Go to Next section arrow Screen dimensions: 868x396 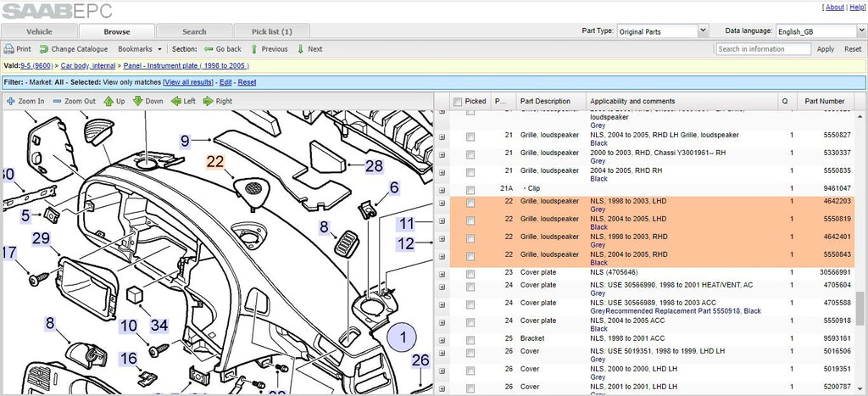(301, 49)
